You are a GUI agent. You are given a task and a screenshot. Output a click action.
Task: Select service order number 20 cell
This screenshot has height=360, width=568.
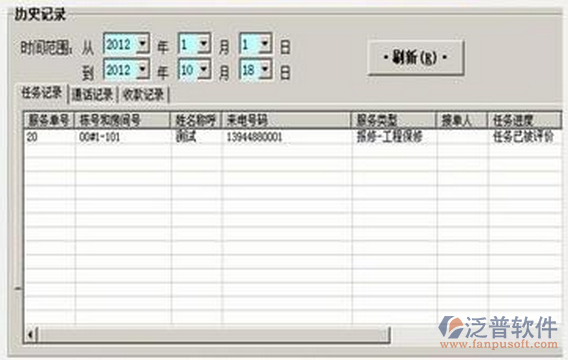click(x=50, y=137)
